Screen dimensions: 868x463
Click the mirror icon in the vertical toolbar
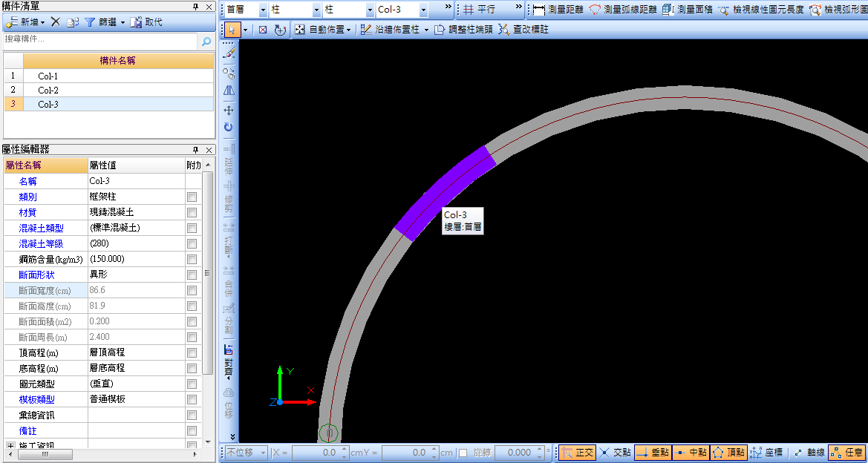pyautogui.click(x=229, y=91)
